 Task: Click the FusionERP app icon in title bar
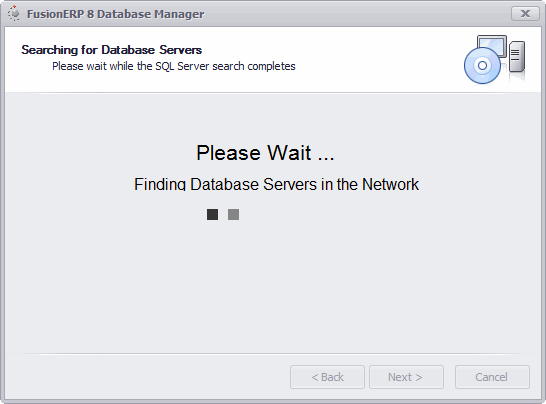14,14
